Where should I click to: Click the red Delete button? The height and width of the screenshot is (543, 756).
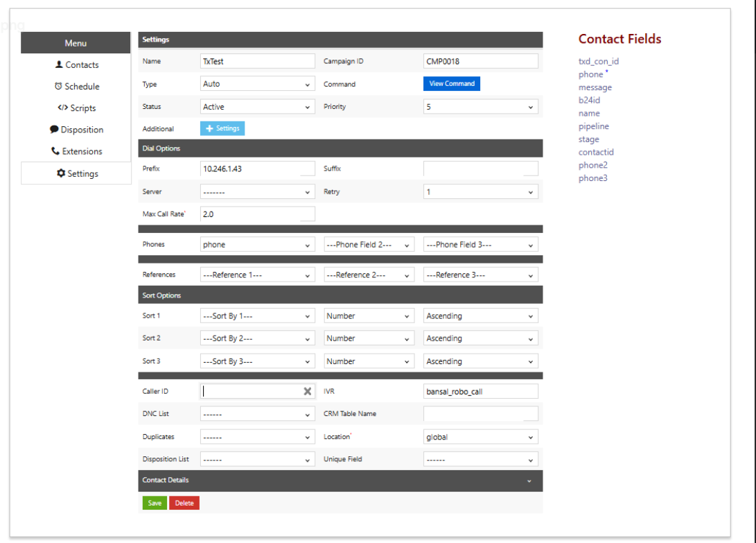(x=184, y=503)
